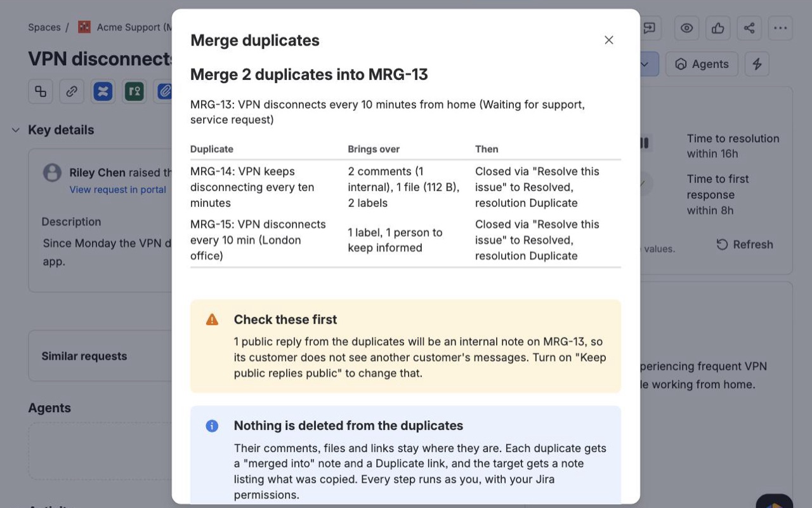
Task: Open the status dropdown chevron beside Agents
Action: click(646, 64)
